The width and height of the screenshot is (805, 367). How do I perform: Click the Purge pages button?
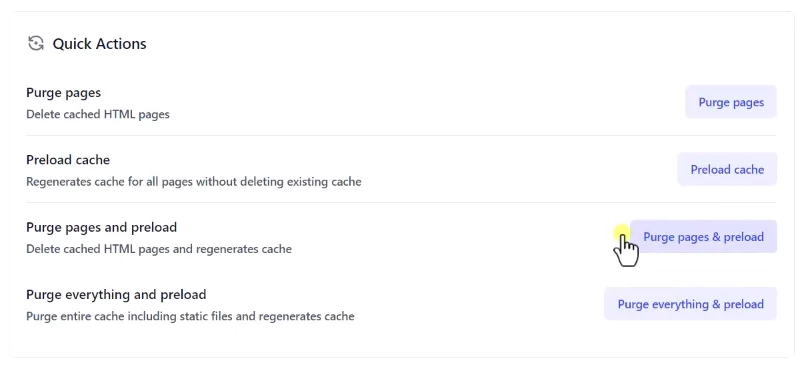(731, 102)
